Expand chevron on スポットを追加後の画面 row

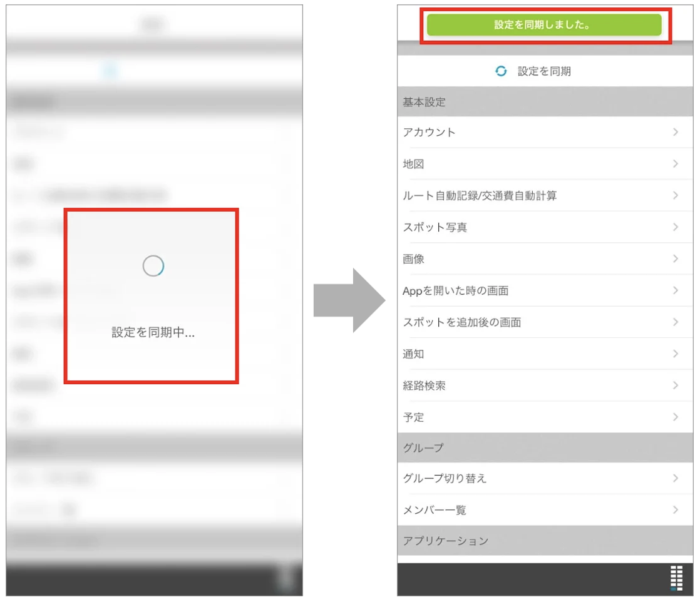pyautogui.click(x=676, y=322)
